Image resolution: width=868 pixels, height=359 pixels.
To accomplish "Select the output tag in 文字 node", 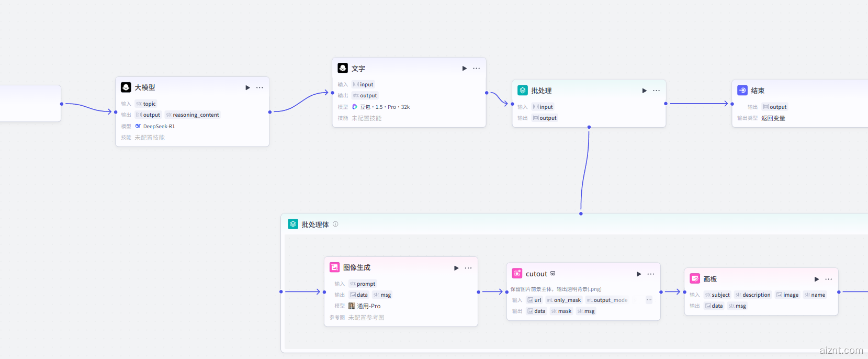I will tap(365, 95).
